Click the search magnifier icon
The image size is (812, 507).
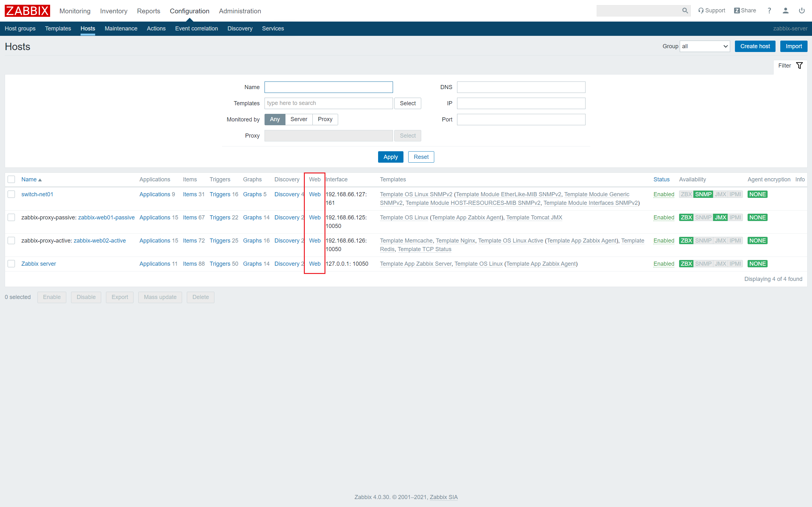click(685, 10)
